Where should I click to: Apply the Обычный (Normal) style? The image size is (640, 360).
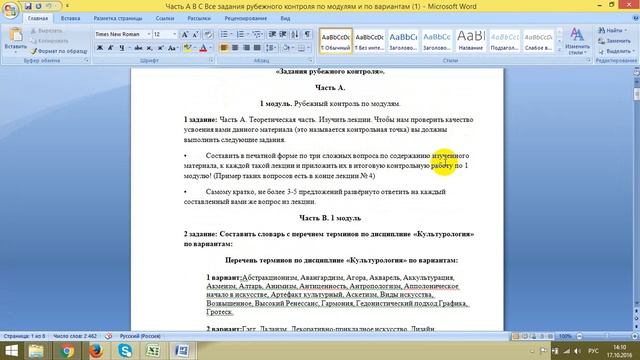coord(336,41)
